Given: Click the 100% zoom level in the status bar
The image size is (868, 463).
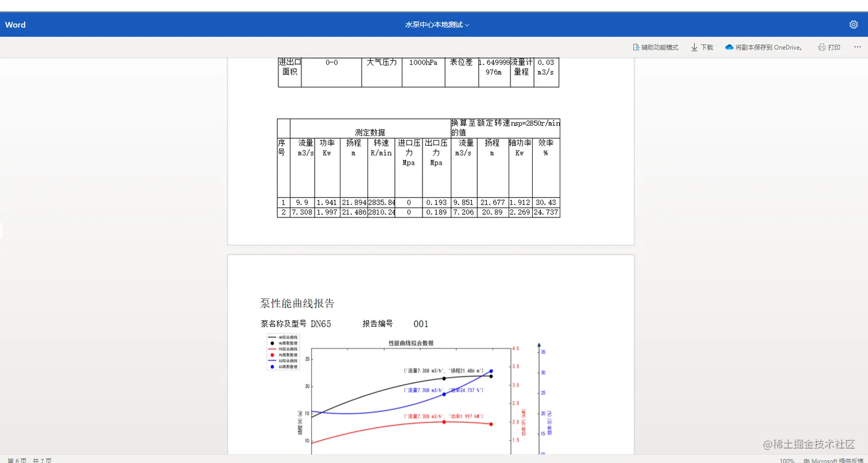Looking at the screenshot, I should coord(787,460).
